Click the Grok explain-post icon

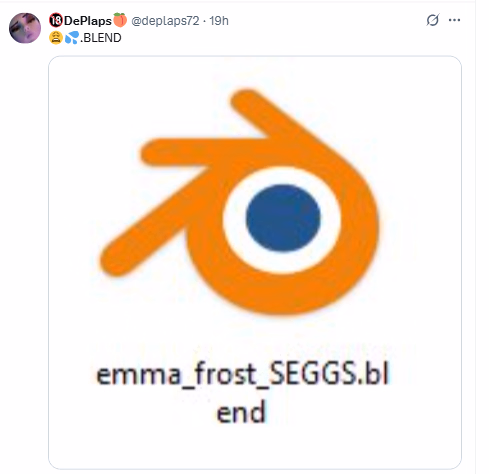[x=433, y=20]
